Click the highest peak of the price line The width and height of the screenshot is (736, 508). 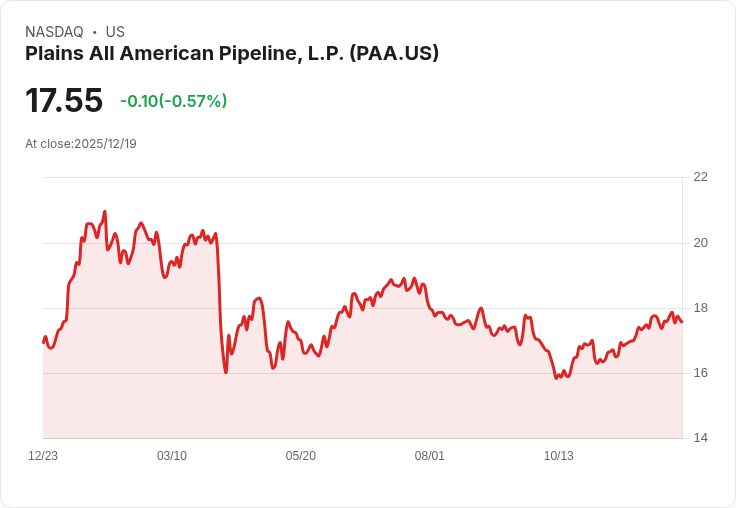click(105, 212)
